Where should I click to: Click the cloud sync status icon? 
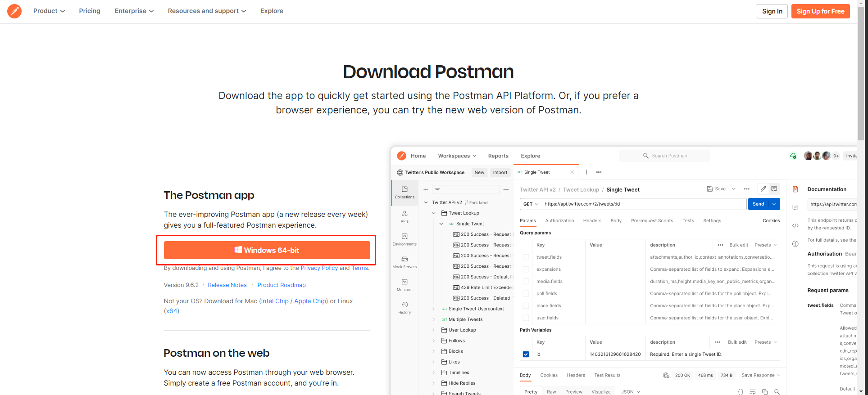click(793, 156)
